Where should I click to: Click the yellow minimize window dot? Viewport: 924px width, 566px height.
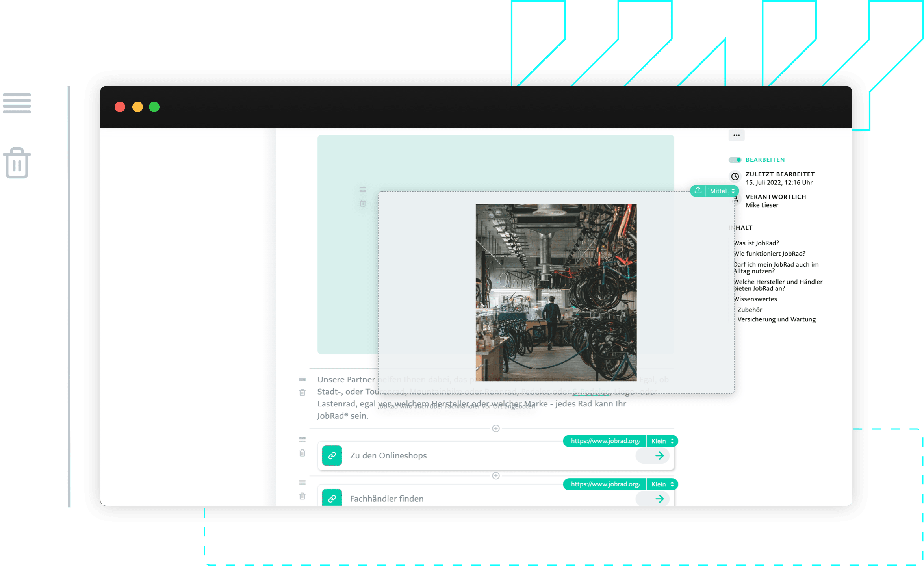137,107
